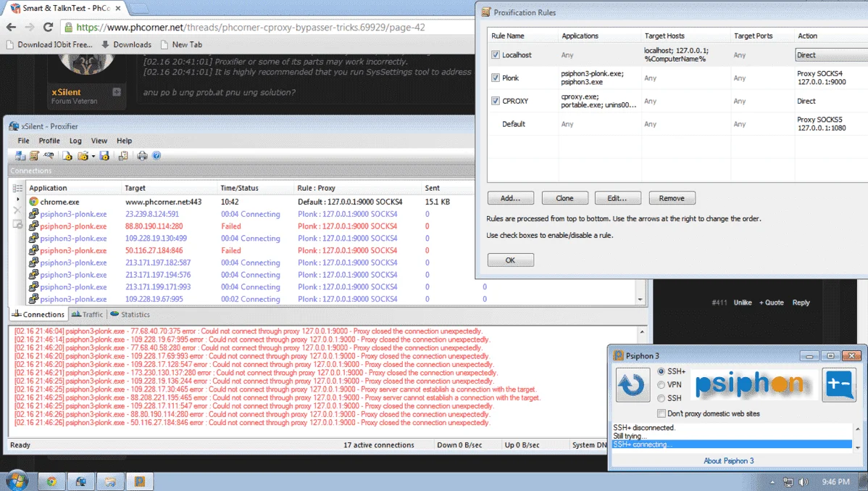
Task: Click the Psiphon reconnect arrow button
Action: 633,384
